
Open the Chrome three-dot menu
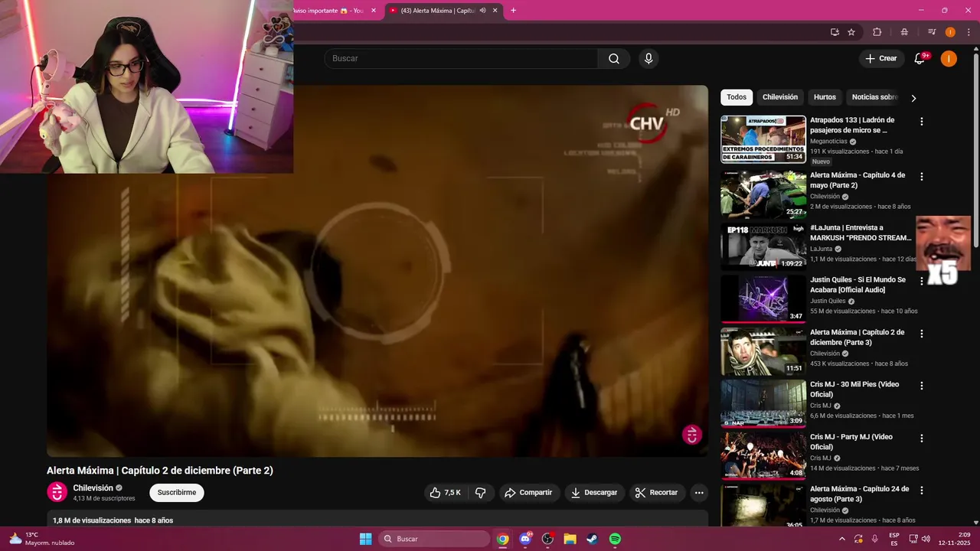[969, 32]
